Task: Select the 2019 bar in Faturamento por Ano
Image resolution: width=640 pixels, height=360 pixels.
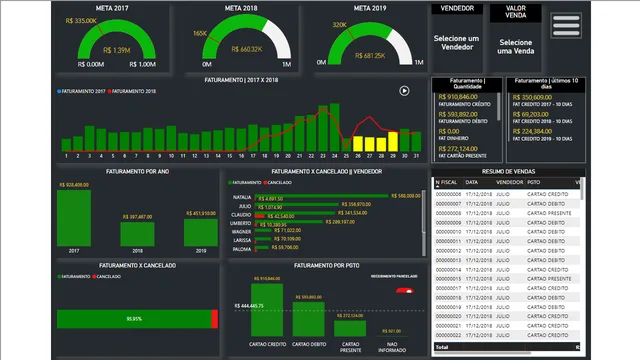Action: [x=201, y=232]
